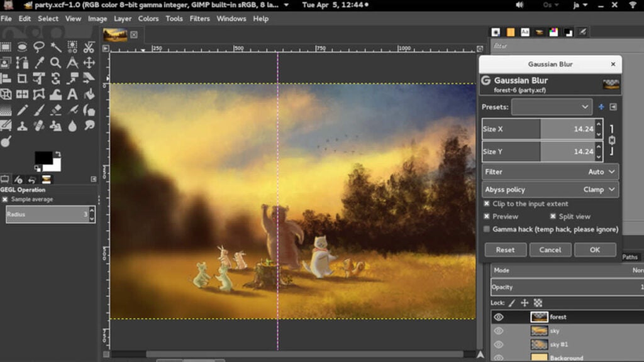Screen dimensions: 644x362
Task: Open the Presets dropdown
Action: (552, 107)
